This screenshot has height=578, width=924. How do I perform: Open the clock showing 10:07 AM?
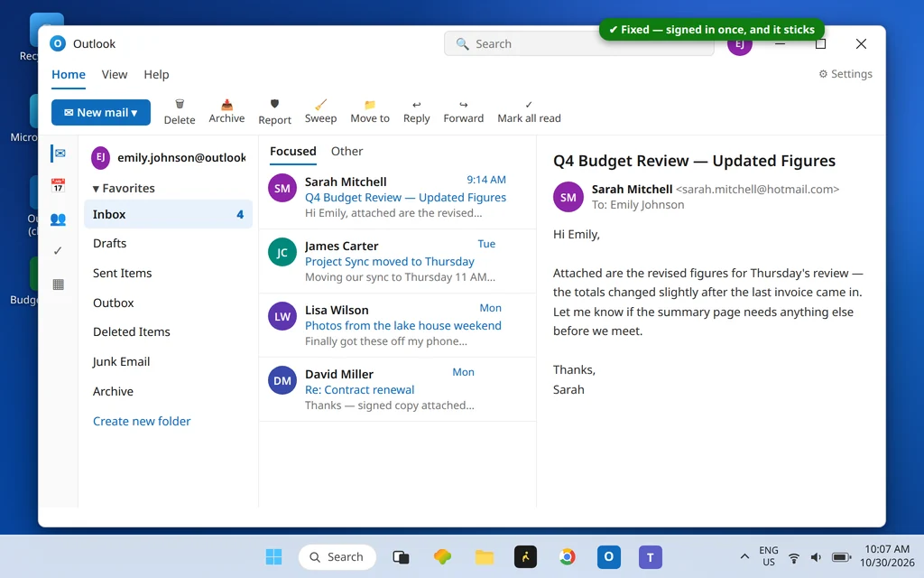[887, 555]
